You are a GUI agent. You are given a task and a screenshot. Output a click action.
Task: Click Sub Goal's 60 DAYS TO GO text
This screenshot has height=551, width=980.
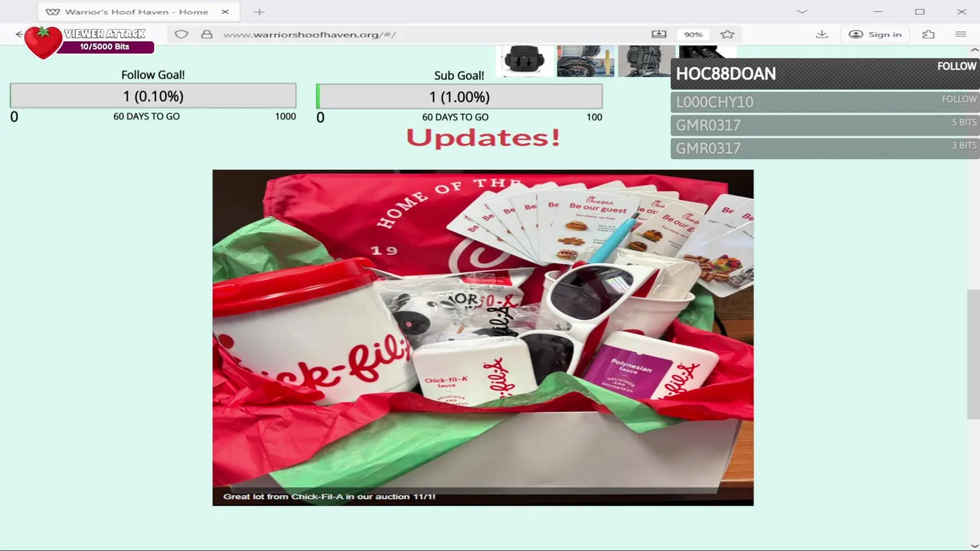(x=456, y=117)
